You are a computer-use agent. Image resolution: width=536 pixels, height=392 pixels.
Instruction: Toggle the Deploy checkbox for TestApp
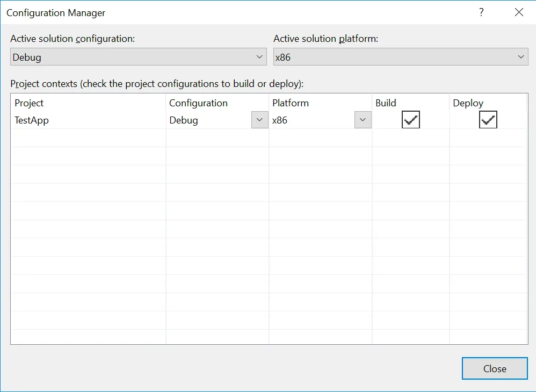point(488,120)
